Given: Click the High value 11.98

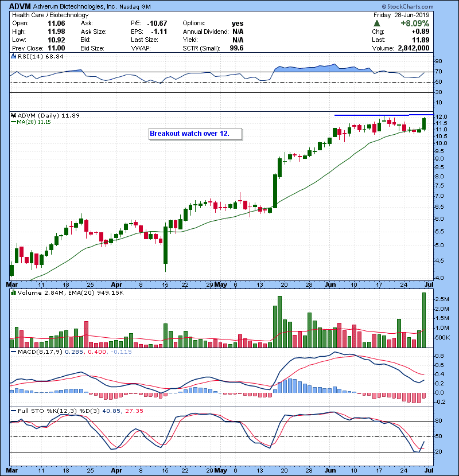Looking at the screenshot, I should point(56,32).
